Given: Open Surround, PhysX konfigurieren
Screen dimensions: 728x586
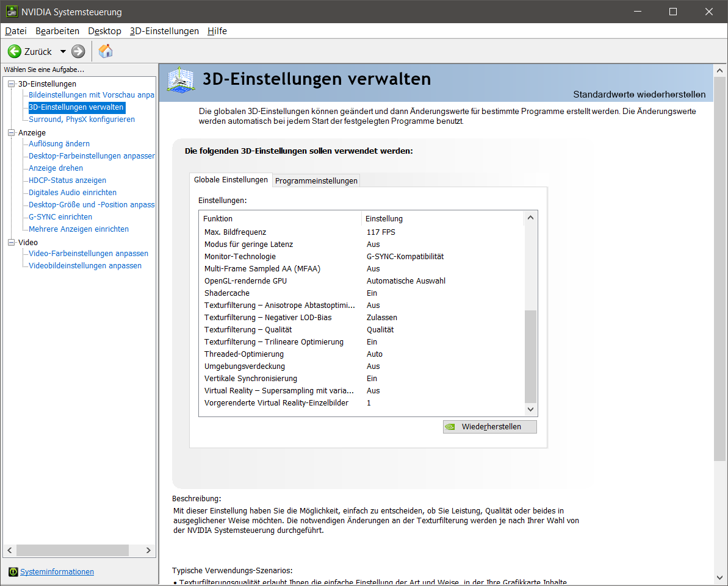Looking at the screenshot, I should click(82, 120).
